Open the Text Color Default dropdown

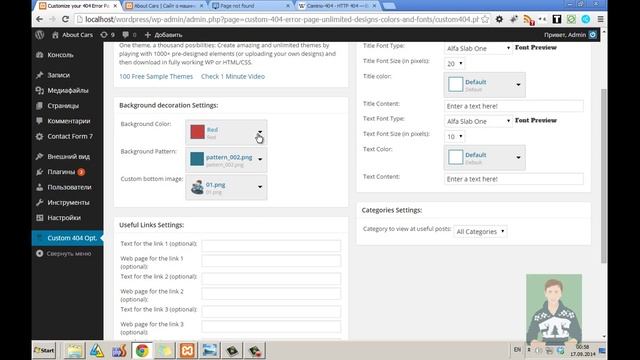[x=484, y=158]
